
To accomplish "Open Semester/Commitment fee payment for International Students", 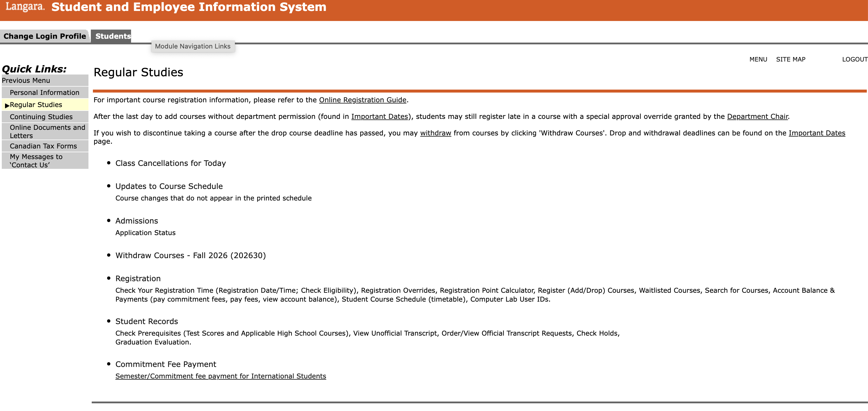I will (x=221, y=376).
